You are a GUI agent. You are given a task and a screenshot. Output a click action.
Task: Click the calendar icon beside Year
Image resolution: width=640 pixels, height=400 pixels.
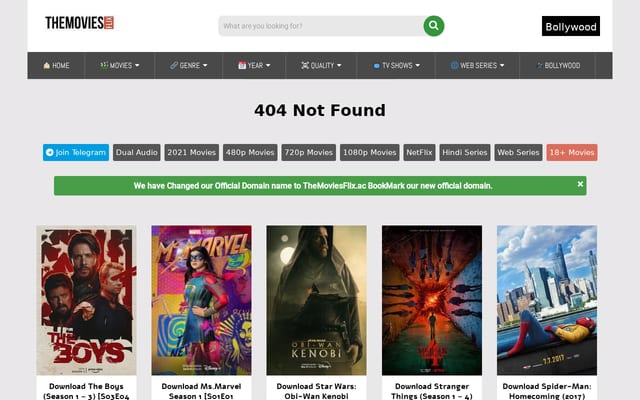(242, 65)
